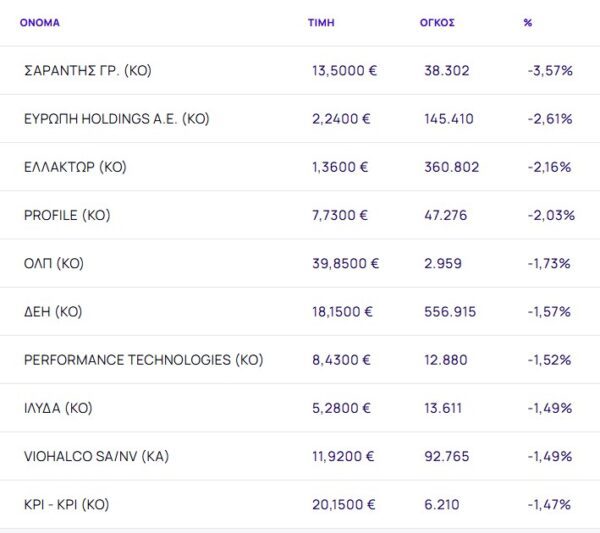Click on PROFILE (ΚΟ) stock name
600x533 pixels.
click(x=67, y=215)
